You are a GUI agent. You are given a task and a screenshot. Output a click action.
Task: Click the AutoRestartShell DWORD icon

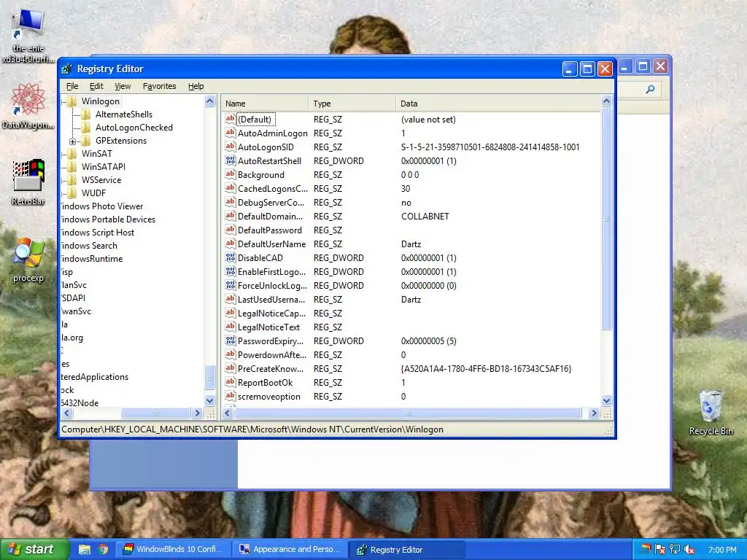pyautogui.click(x=230, y=160)
